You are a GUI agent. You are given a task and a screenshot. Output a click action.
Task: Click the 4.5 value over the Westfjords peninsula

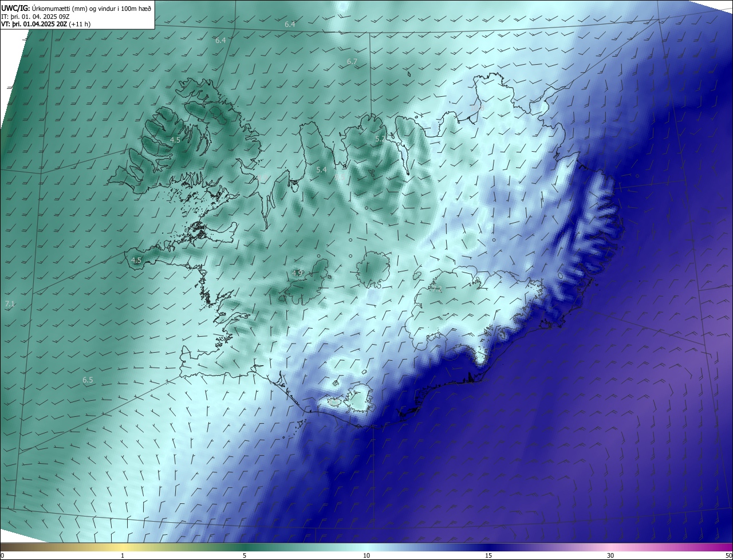coord(175,140)
